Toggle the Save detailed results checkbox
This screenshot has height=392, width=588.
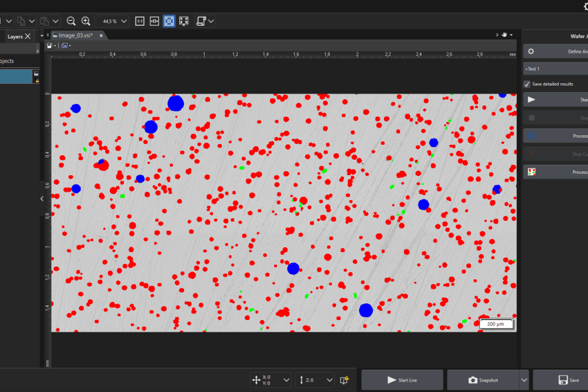click(x=527, y=84)
